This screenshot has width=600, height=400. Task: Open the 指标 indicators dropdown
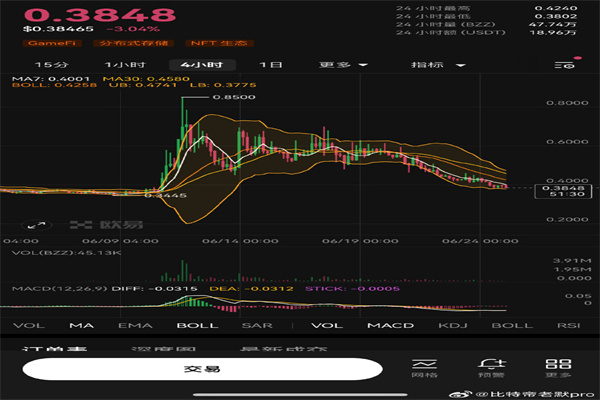439,65
